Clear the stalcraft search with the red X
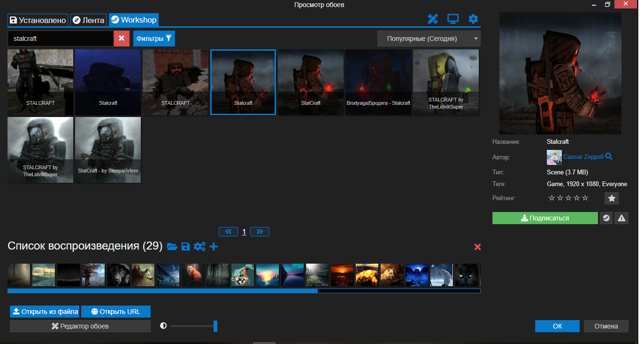 [x=121, y=39]
